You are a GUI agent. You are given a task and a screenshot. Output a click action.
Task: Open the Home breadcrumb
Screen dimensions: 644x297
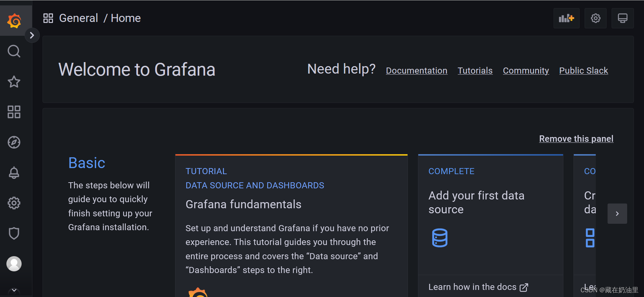pos(125,18)
